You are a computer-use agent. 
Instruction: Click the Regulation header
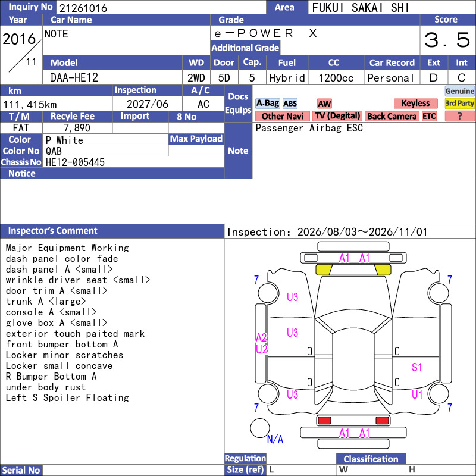click(x=245, y=458)
